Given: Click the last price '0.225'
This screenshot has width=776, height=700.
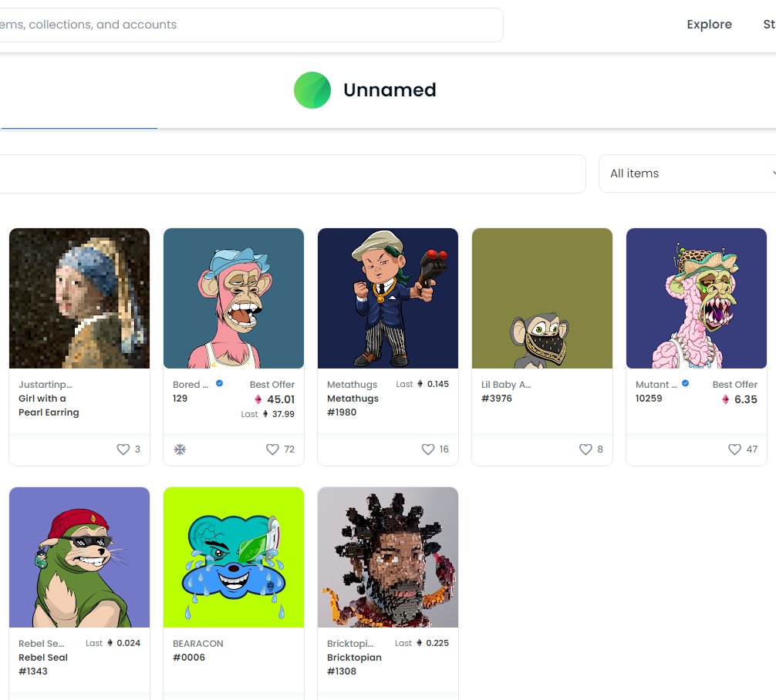Looking at the screenshot, I should point(437,643).
